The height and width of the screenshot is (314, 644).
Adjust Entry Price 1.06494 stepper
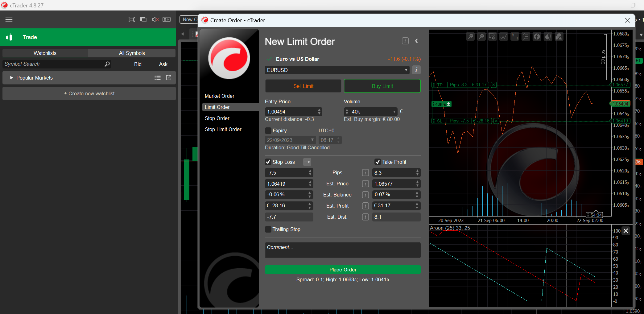[x=319, y=112]
